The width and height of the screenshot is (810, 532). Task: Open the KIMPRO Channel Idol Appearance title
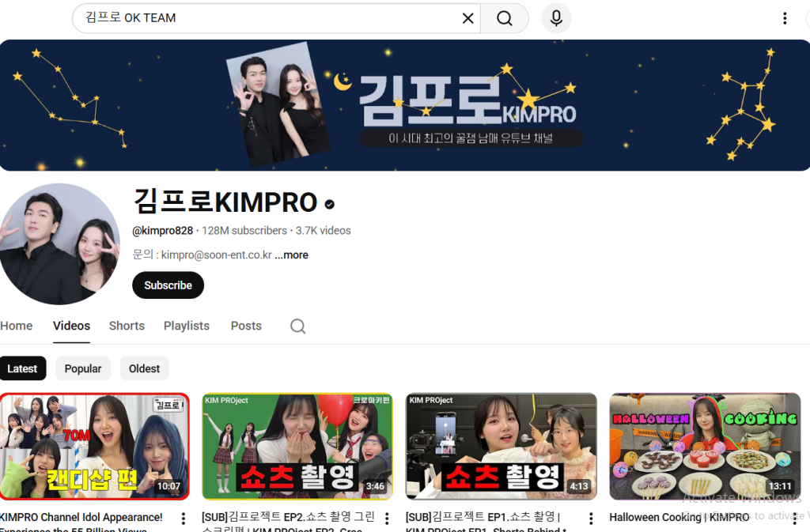[x=81, y=523]
